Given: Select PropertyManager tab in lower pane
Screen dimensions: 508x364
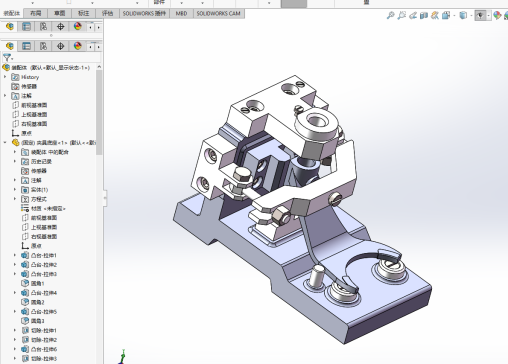Looking at the screenshot, I should [26, 46].
